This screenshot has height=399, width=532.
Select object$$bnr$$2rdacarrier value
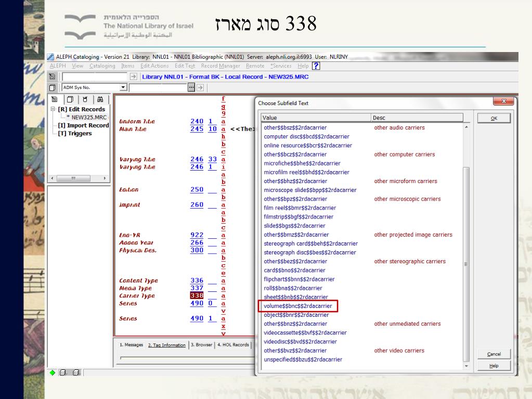tap(296, 315)
